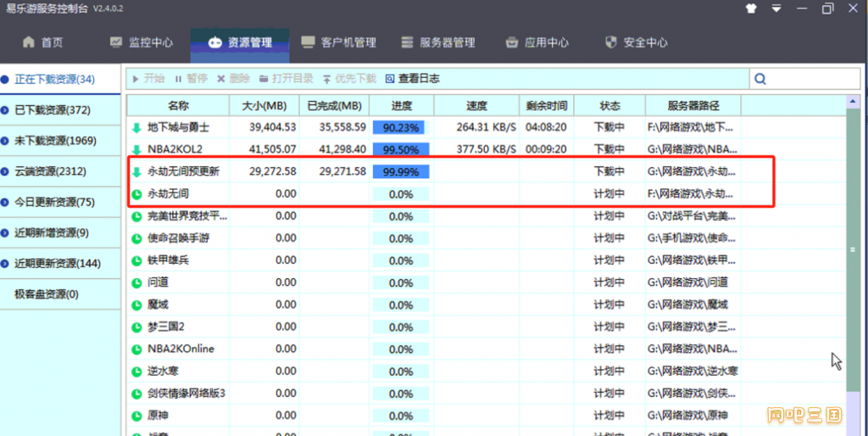Image resolution: width=868 pixels, height=436 pixels.
Task: Click path G:\网络游戏\逆水寒
Action: click(x=693, y=372)
